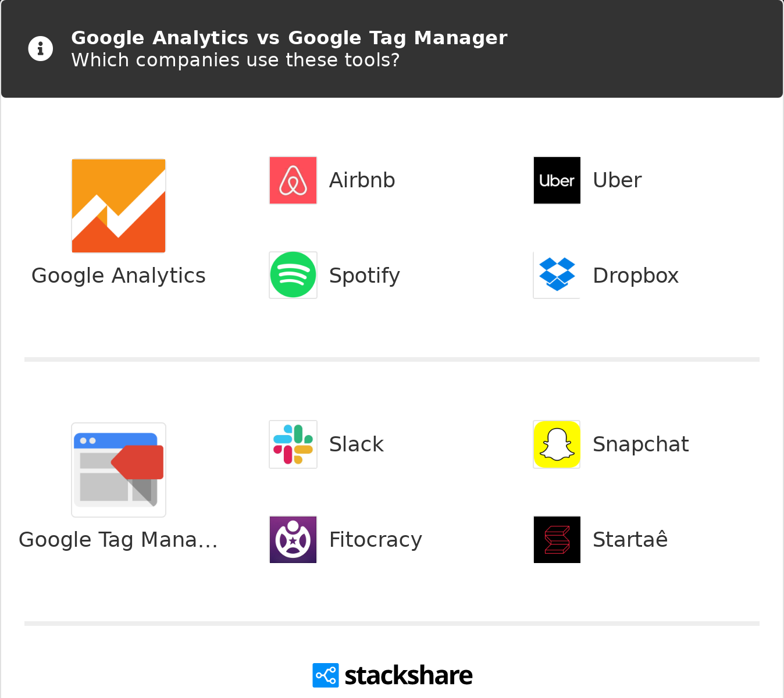Click the Airbnb logo icon
The height and width of the screenshot is (698, 784).
[293, 180]
